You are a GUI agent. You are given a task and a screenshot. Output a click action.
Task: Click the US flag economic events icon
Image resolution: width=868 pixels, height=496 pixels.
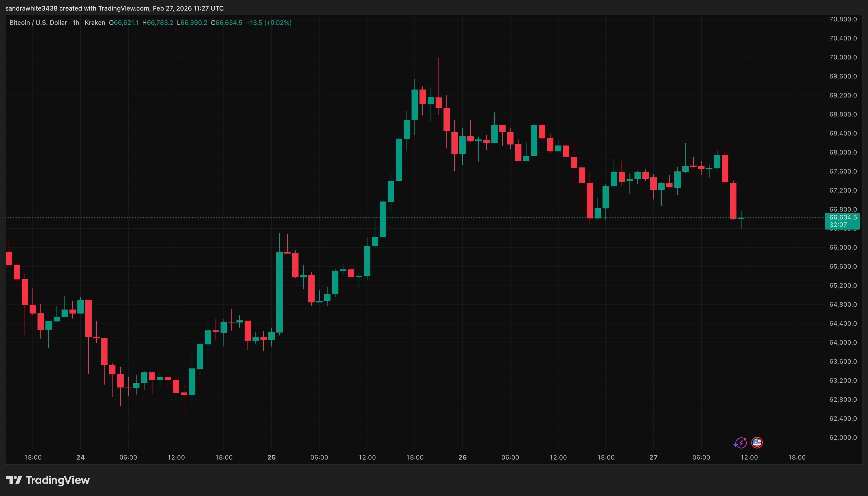(x=758, y=443)
